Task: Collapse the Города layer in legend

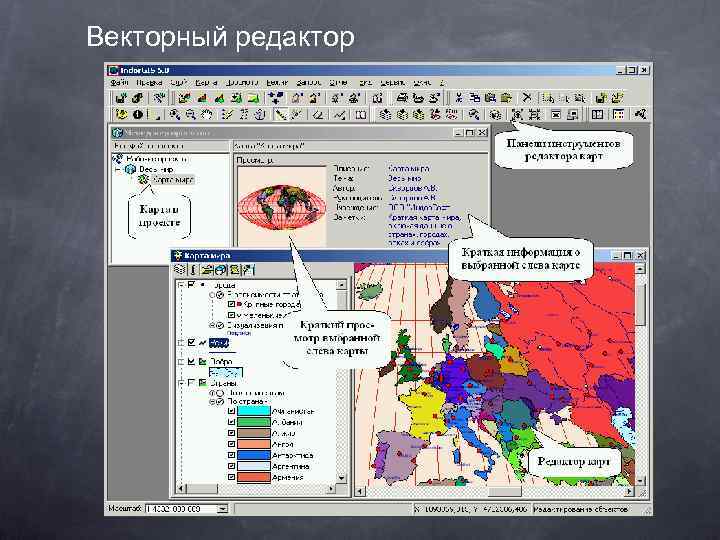Action: click(x=181, y=285)
